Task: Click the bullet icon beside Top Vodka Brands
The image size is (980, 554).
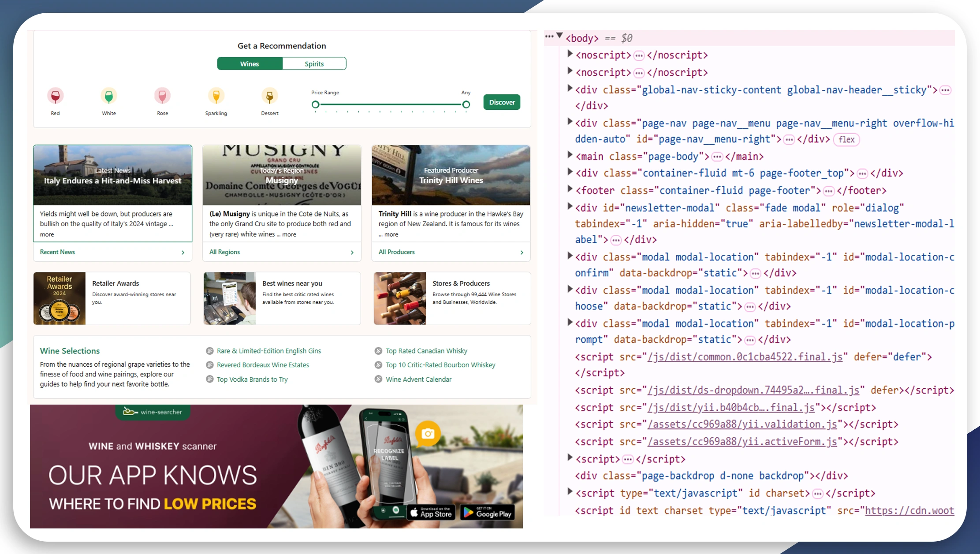Action: pos(210,379)
